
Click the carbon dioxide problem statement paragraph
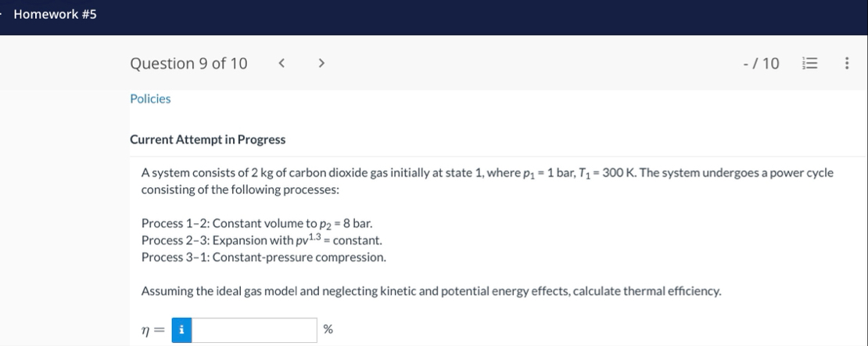(x=487, y=182)
